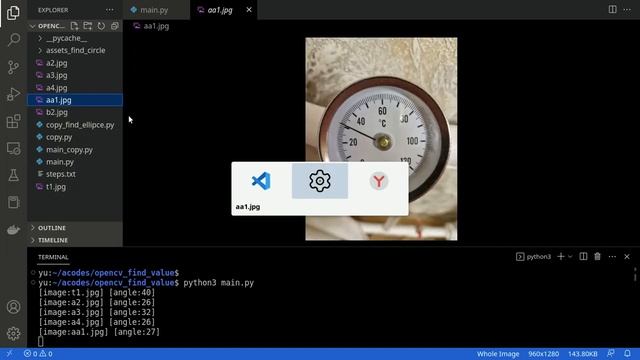Open a2.jpg in the explorer
The height and width of the screenshot is (360, 640).
[75, 63]
